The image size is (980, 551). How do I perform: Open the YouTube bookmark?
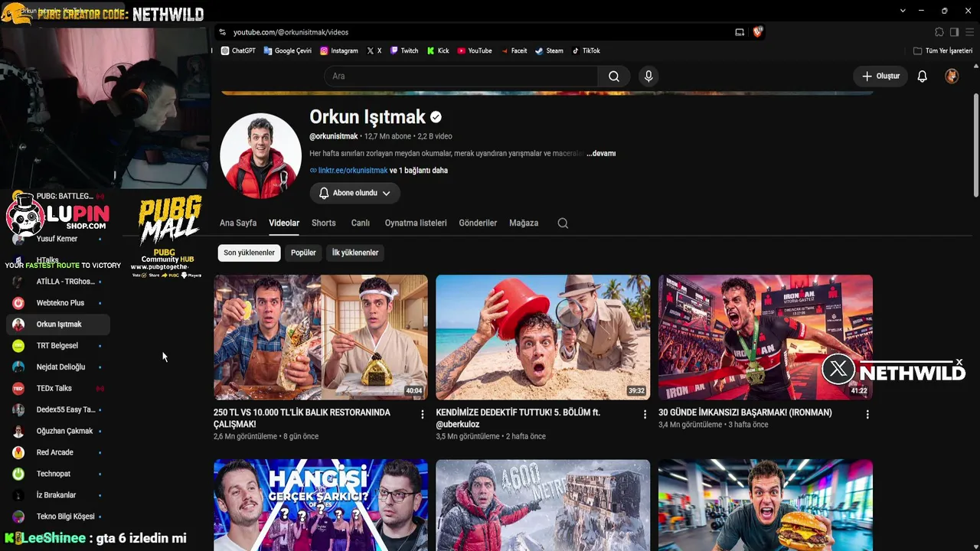pos(474,51)
